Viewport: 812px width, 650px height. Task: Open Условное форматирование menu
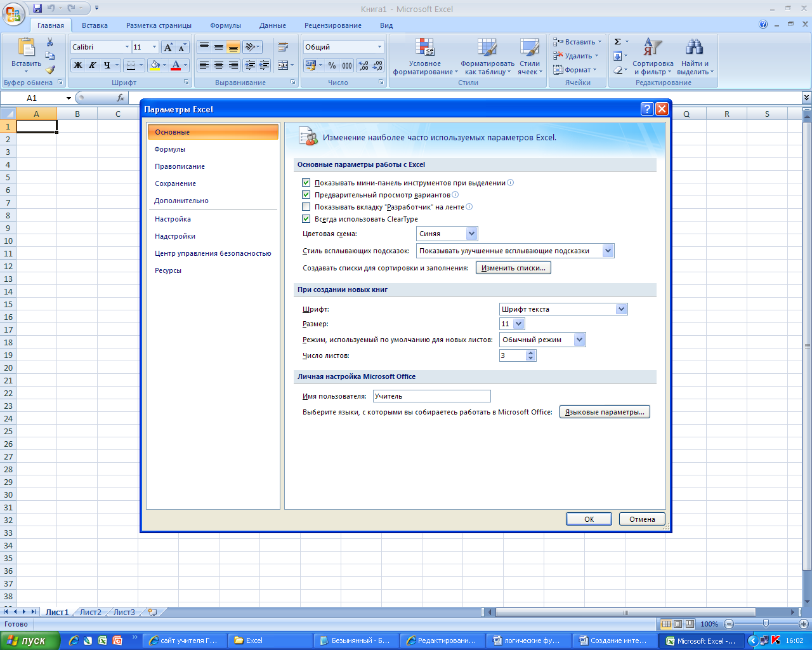[425, 56]
